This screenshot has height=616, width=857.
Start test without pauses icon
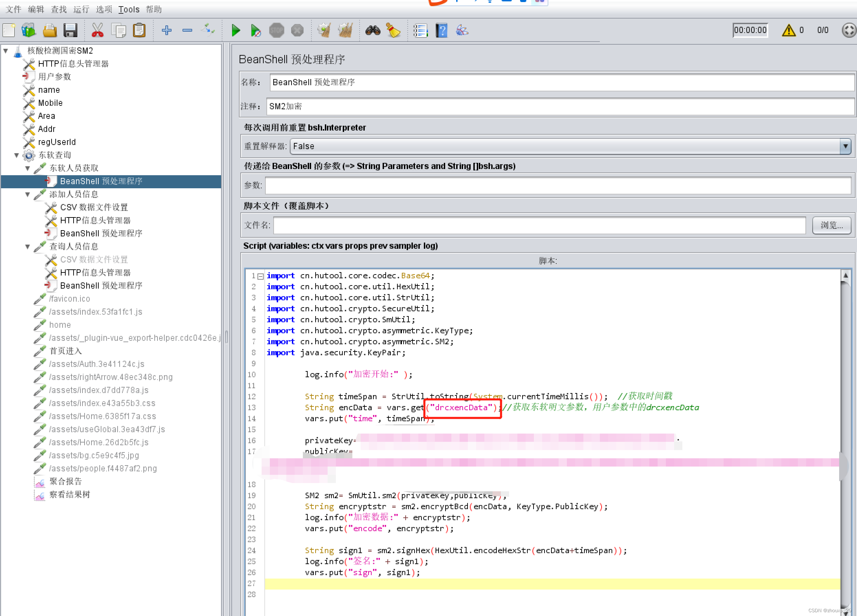256,30
